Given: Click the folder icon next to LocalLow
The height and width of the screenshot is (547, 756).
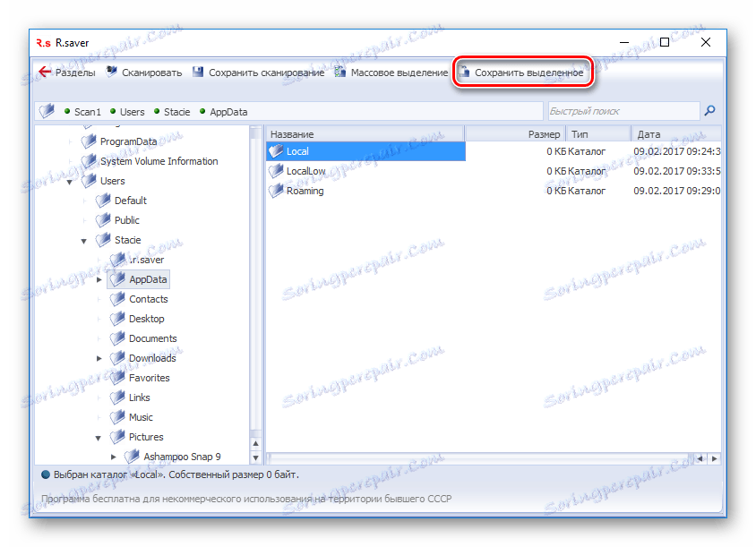Looking at the screenshot, I should 276,171.
